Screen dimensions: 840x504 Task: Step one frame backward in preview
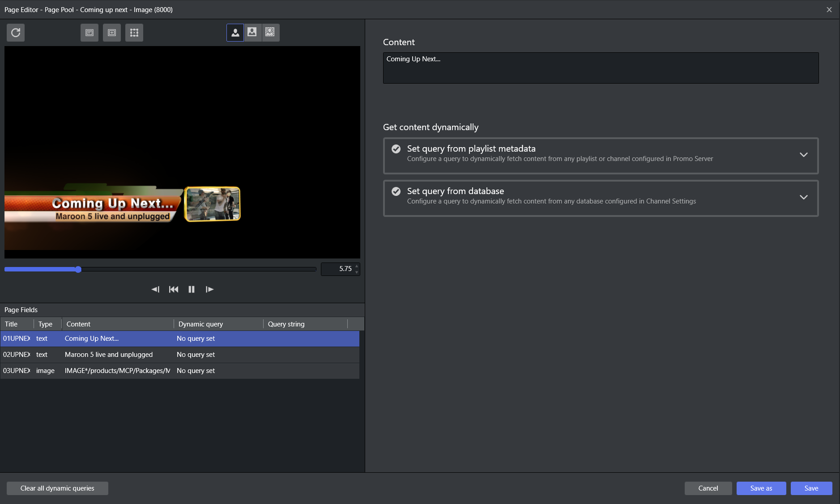[x=155, y=289]
